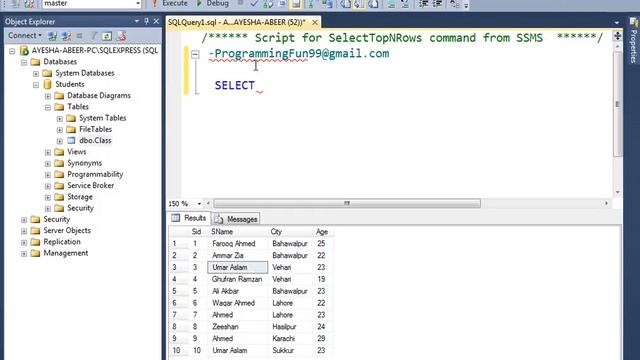Pin the Object Explorer panel

pyautogui.click(x=147, y=21)
